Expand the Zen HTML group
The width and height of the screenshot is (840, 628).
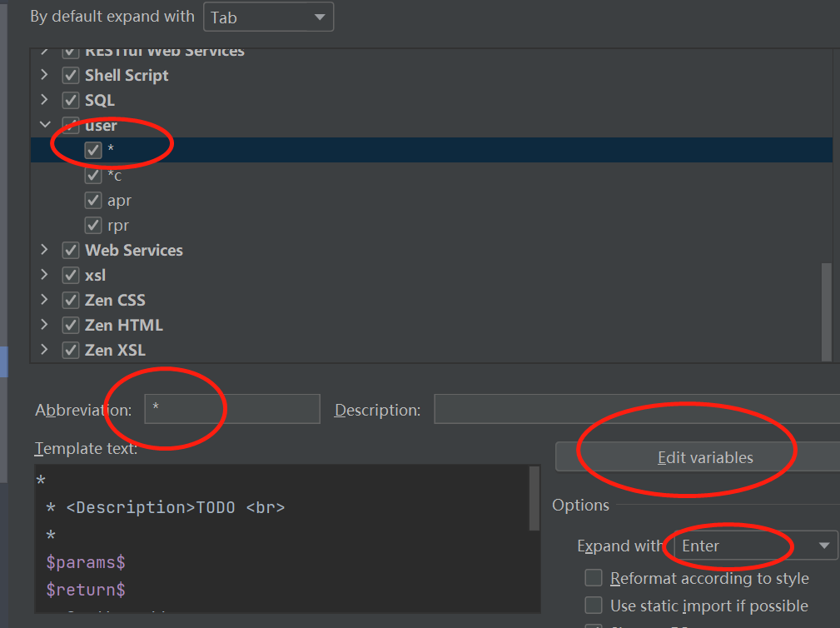44,324
